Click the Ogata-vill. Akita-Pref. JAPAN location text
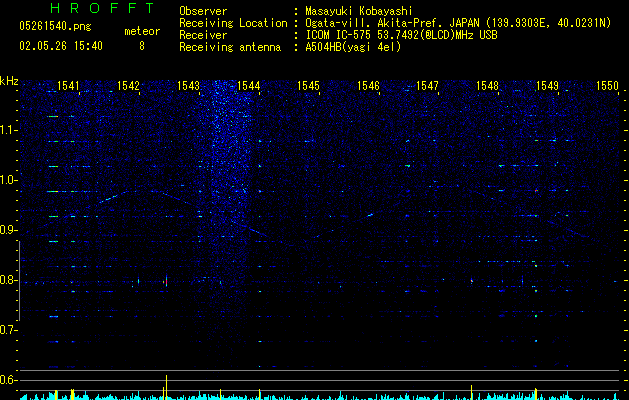Screen dimensions: 629x400 pyautogui.click(x=392, y=23)
